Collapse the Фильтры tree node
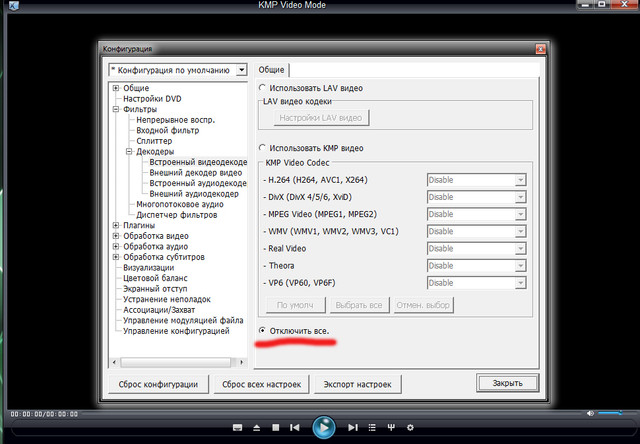 [116, 109]
